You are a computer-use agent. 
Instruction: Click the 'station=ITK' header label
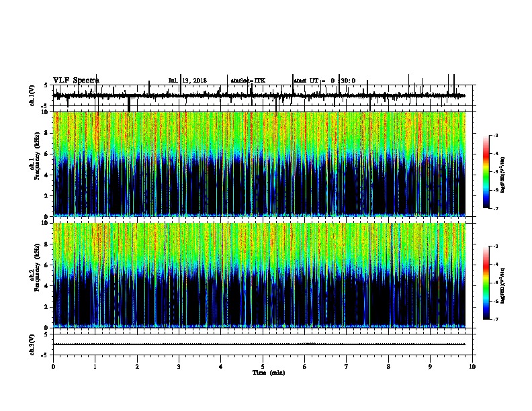click(248, 81)
